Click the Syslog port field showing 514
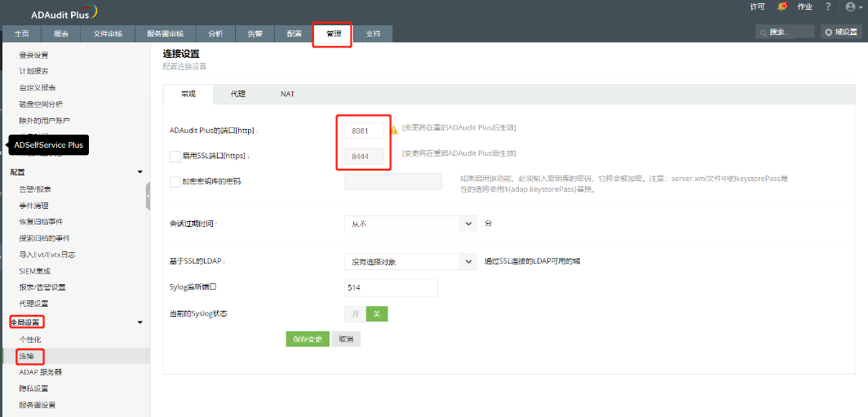Screen dimensions: 868x417 (x=391, y=287)
